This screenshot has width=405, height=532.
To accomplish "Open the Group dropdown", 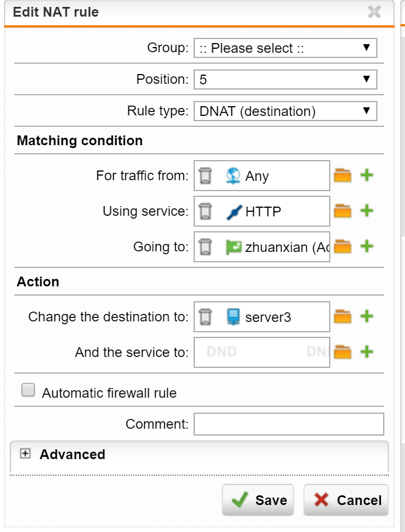I will click(x=286, y=48).
